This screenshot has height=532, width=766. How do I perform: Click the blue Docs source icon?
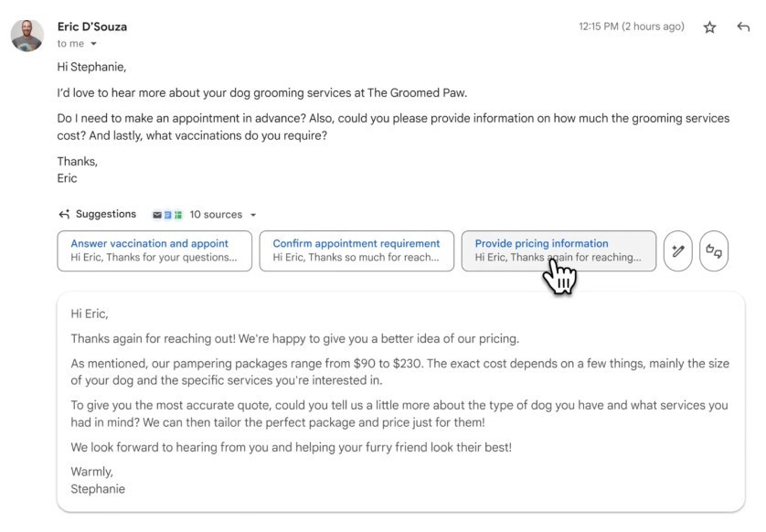(x=167, y=215)
